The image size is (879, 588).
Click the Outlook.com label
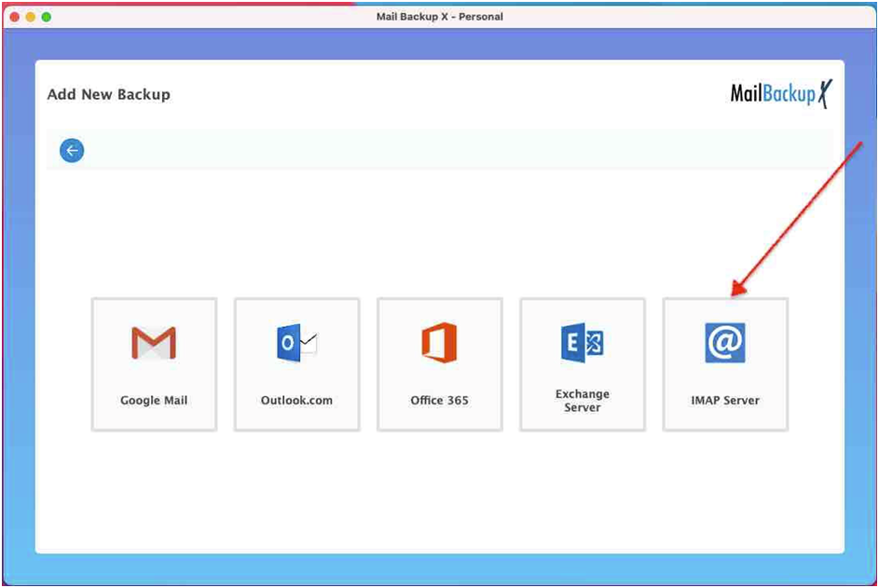click(296, 400)
